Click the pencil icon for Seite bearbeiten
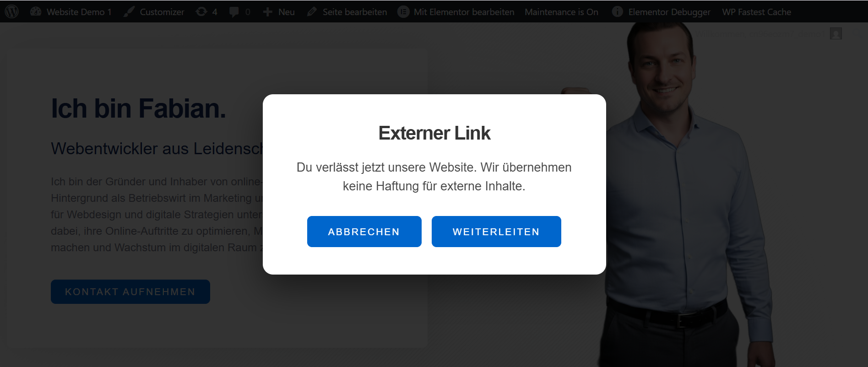Image resolution: width=868 pixels, height=367 pixels. point(312,12)
